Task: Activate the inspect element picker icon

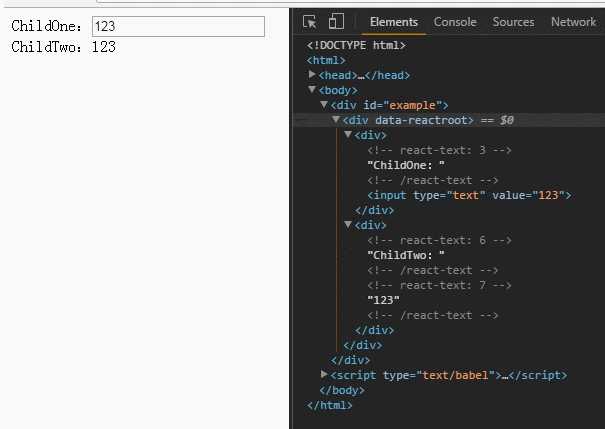Action: pyautogui.click(x=310, y=22)
